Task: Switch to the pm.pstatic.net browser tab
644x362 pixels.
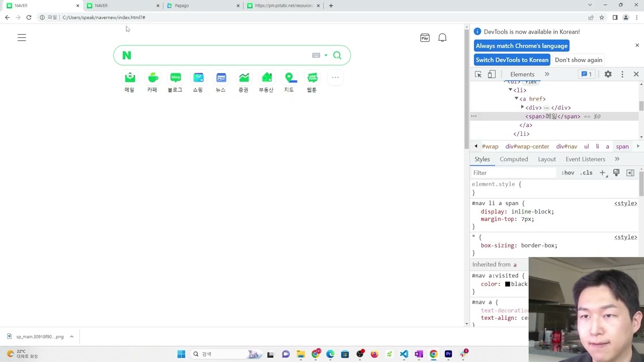Action: tap(283, 6)
